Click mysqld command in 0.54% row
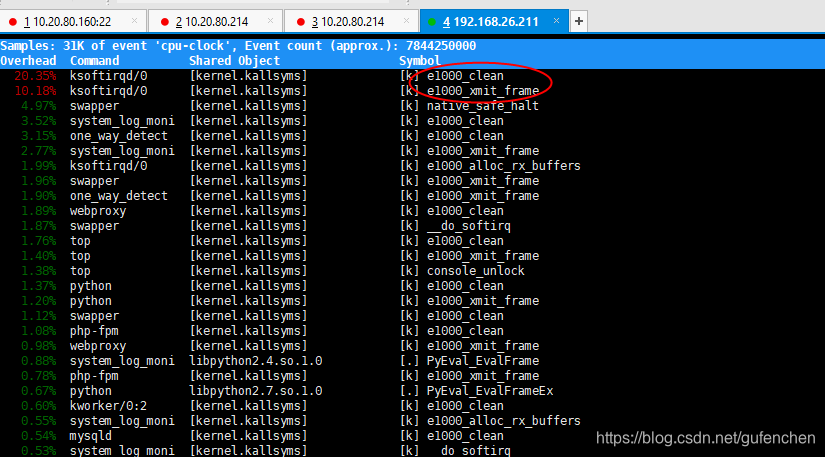This screenshot has height=457, width=825. (x=91, y=436)
